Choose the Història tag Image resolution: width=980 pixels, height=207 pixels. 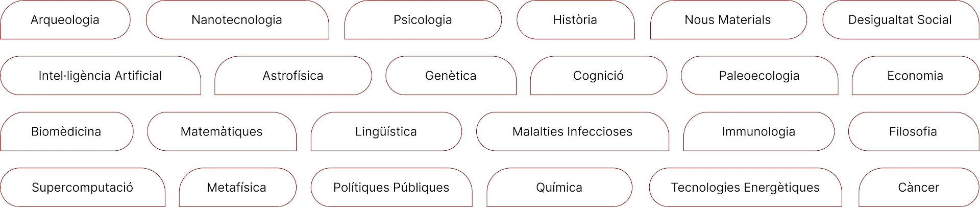(x=575, y=20)
